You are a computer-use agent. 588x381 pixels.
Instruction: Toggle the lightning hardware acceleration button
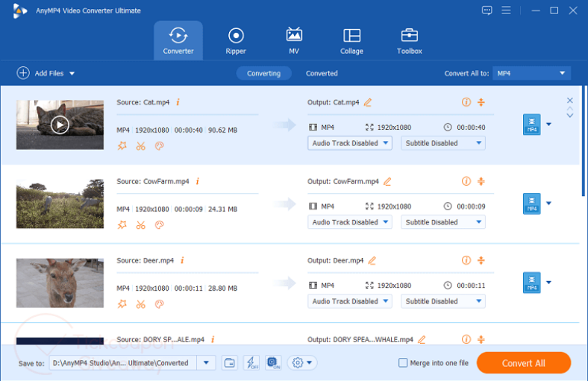coord(251,362)
